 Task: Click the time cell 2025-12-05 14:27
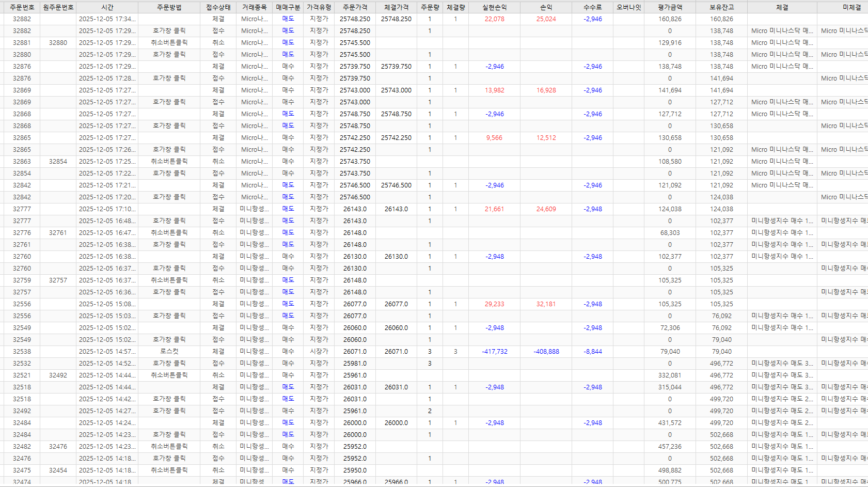point(107,411)
